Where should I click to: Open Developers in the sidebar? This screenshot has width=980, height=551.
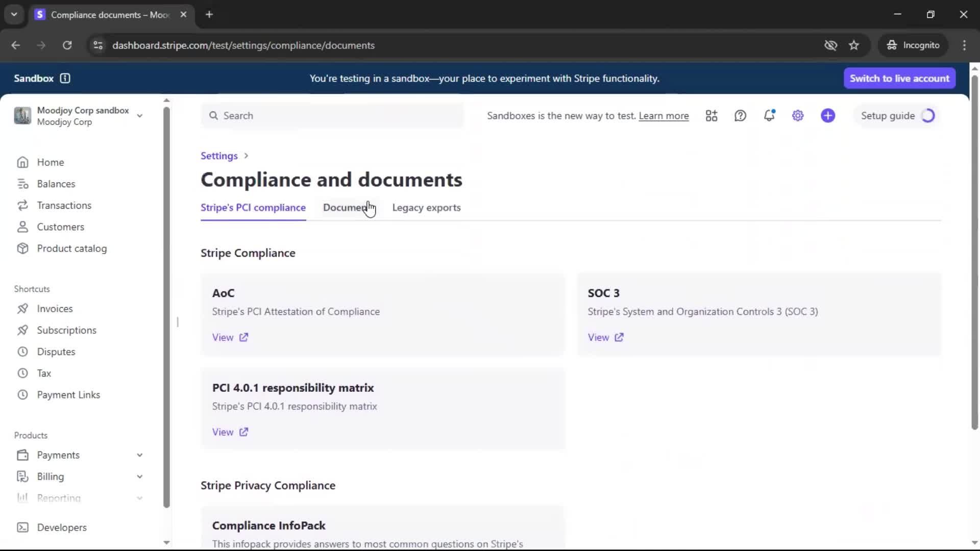pos(61,527)
